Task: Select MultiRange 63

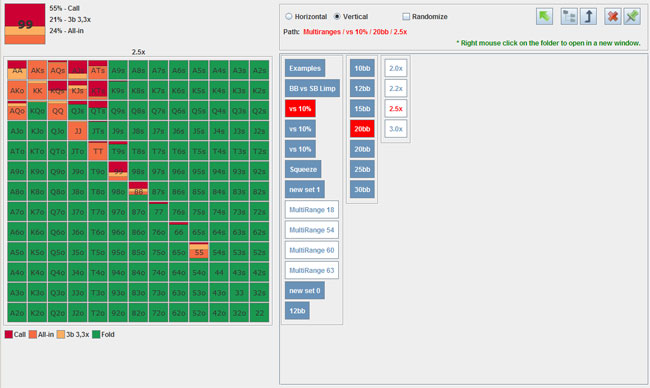Action: point(312,270)
